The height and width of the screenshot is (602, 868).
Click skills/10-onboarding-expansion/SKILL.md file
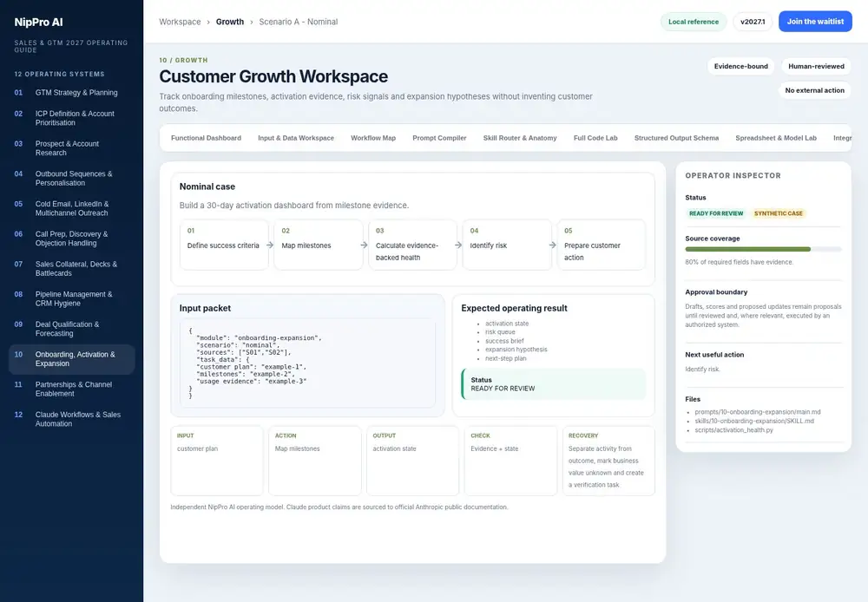(754, 421)
